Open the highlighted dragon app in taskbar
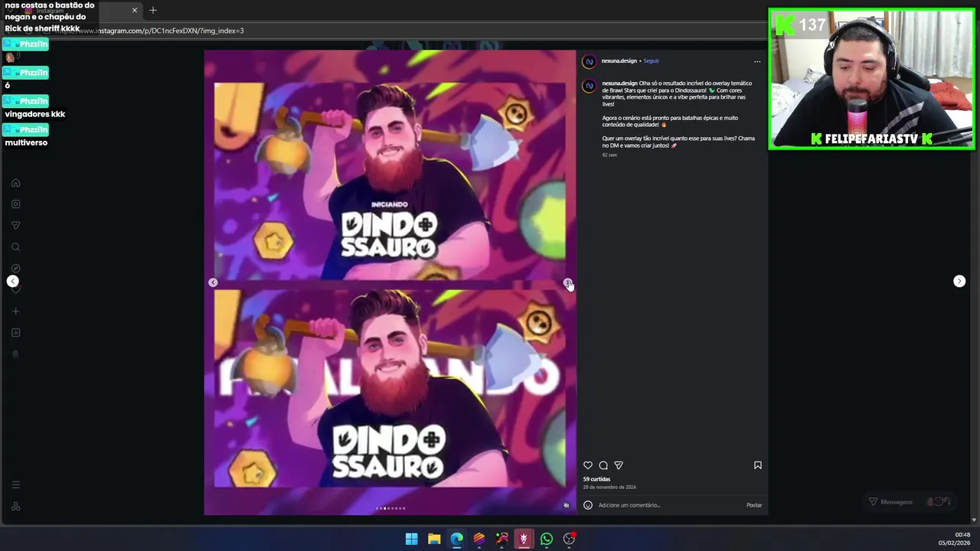Image resolution: width=980 pixels, height=551 pixels. click(524, 539)
